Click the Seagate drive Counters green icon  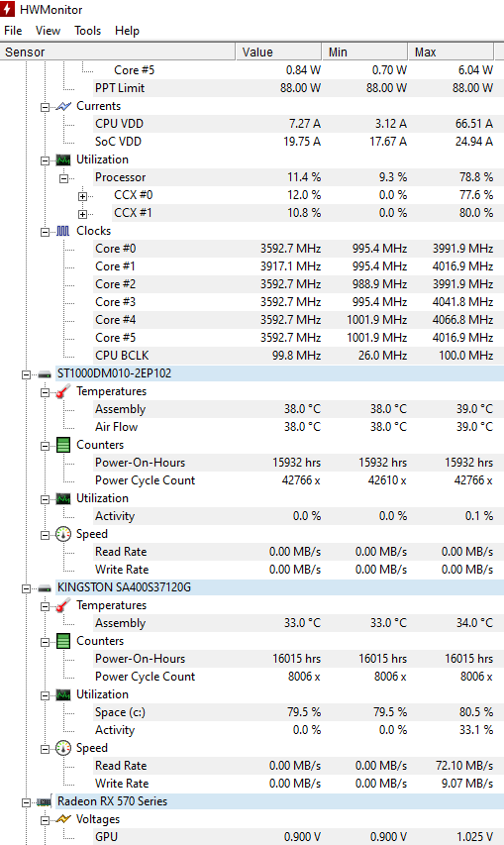63,445
